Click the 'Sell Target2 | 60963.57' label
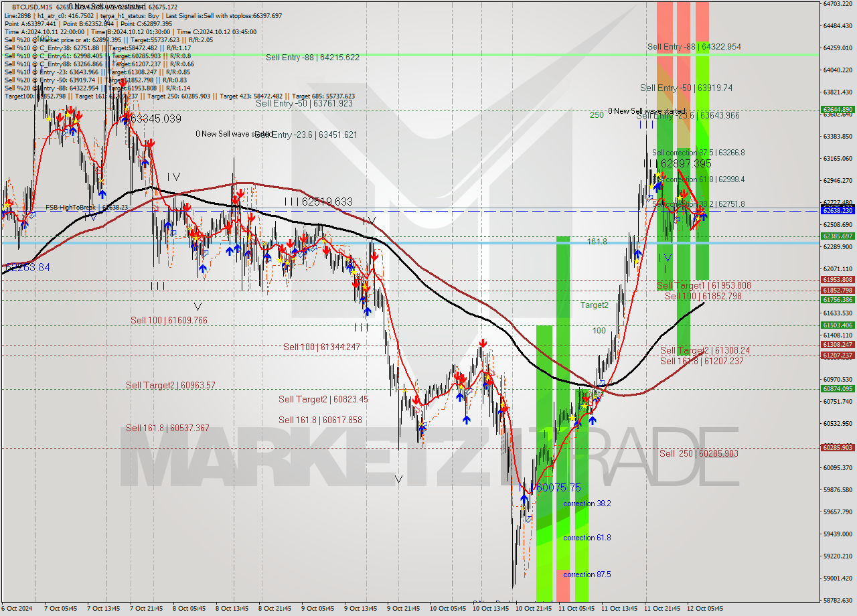Image resolution: width=857 pixels, height=616 pixels. pos(171,385)
